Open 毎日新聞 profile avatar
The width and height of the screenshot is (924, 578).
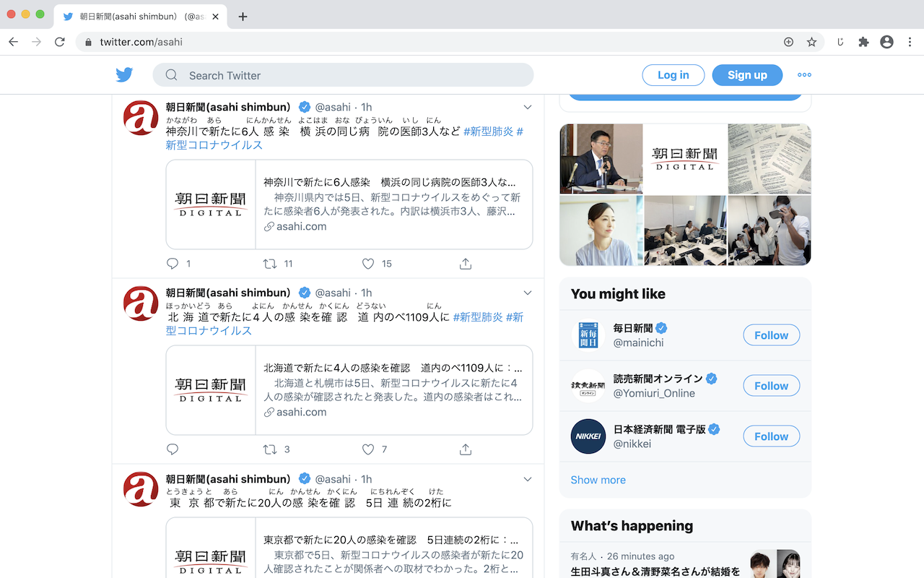coord(588,335)
